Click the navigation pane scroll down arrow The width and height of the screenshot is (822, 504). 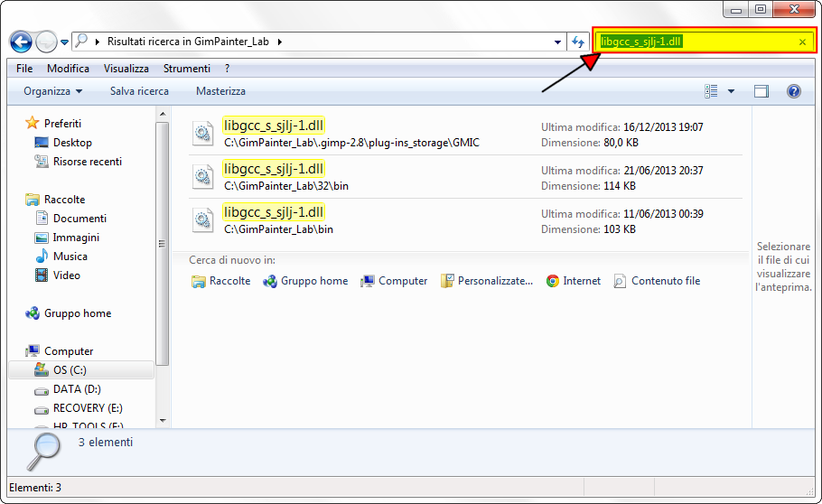(163, 421)
